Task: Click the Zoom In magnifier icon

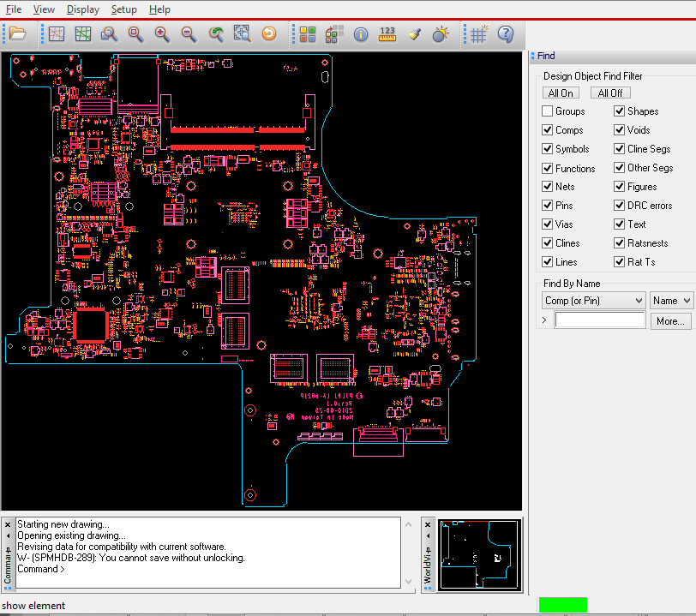Action: click(x=161, y=34)
